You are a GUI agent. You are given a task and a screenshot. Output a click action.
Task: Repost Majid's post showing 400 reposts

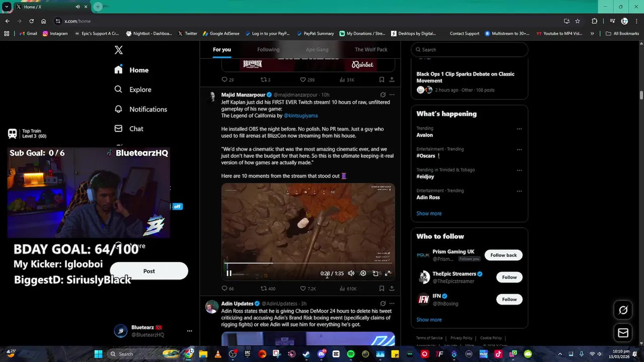(268, 289)
